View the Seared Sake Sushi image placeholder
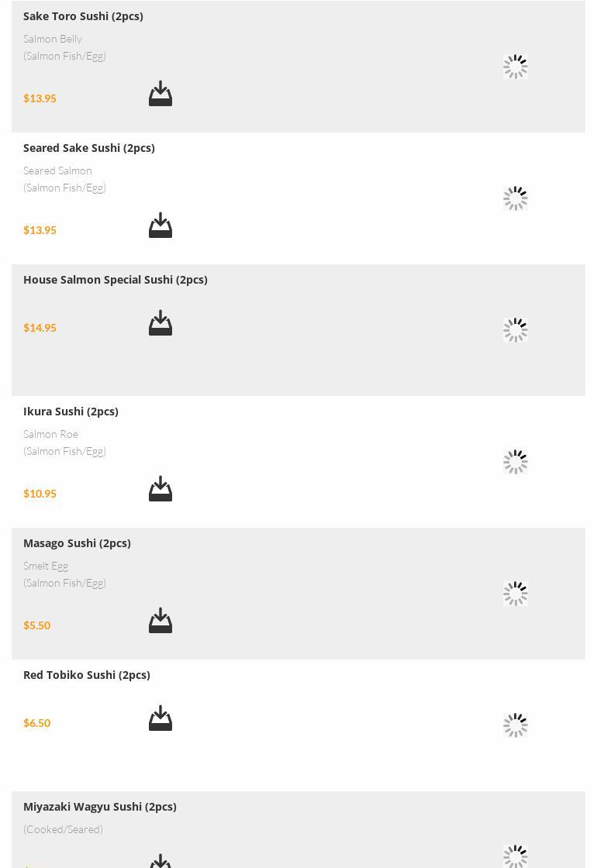This screenshot has height=868, width=597. [x=516, y=198]
